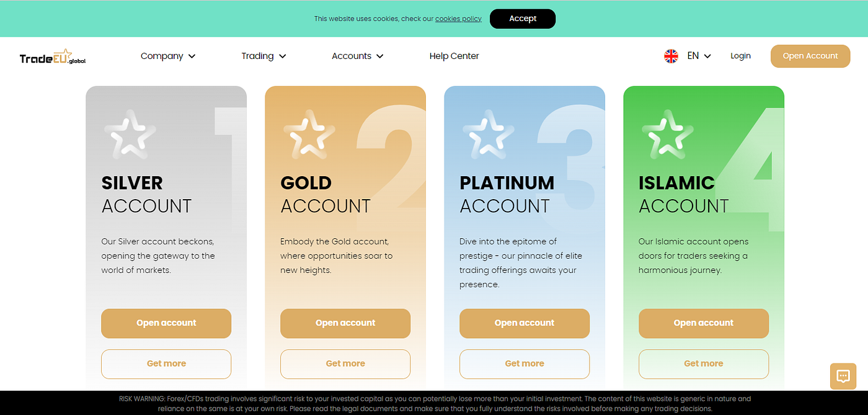Image resolution: width=868 pixels, height=415 pixels.
Task: Open account for Platinum plan
Action: [525, 323]
